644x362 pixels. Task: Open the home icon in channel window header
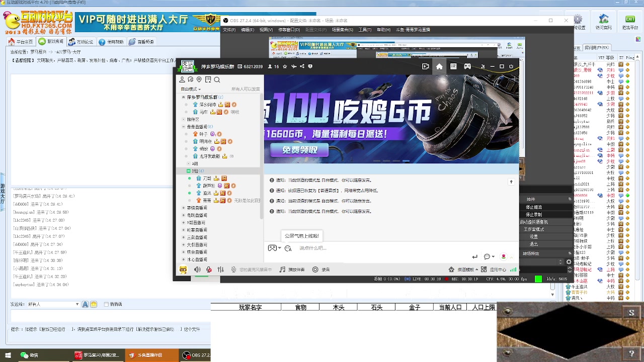tap(439, 66)
